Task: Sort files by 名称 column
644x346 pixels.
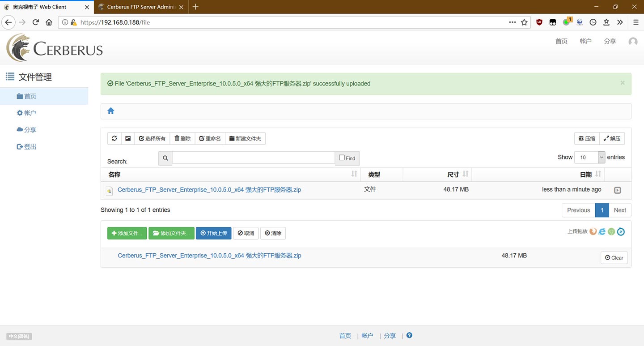Action: pyautogui.click(x=229, y=175)
